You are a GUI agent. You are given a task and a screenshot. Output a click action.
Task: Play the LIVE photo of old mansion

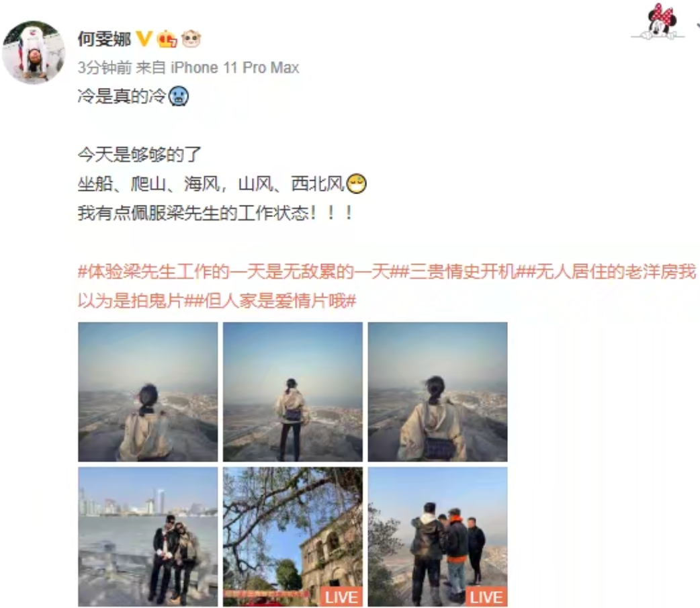tap(293, 537)
